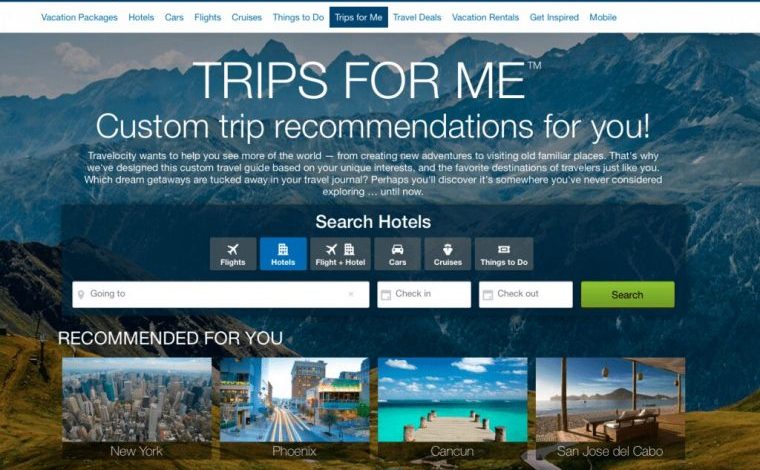Open the Check out calendar icon
The width and height of the screenshot is (760, 470).
click(x=488, y=295)
